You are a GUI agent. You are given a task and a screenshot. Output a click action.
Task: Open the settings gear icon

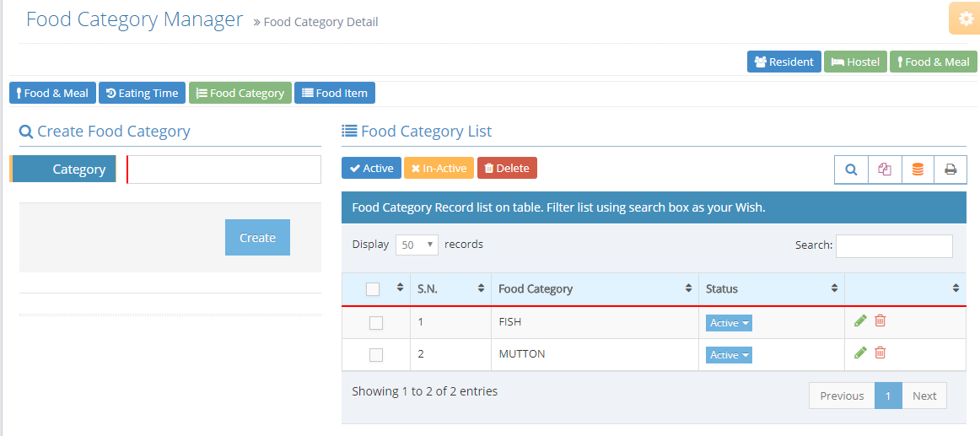pos(966,19)
